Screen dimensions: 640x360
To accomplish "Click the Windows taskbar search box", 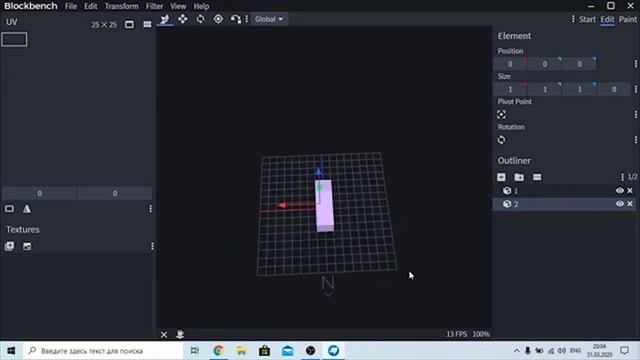I will pos(103,351).
